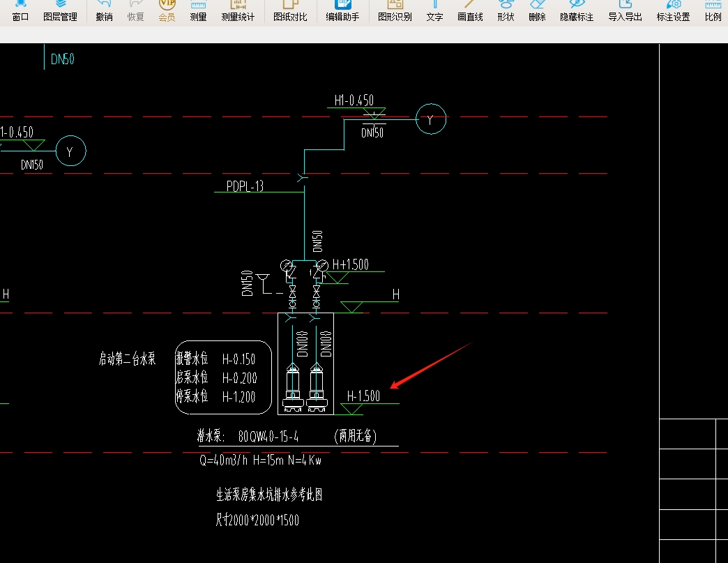Click the 尺寸2000*2000*1500 dimension text
The image size is (728, 563).
coord(257,520)
